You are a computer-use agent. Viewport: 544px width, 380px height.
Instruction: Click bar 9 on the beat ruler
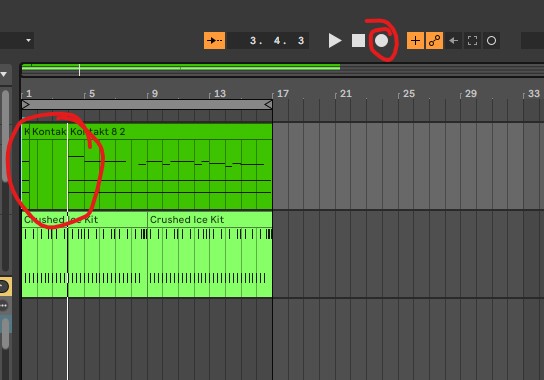coord(155,94)
